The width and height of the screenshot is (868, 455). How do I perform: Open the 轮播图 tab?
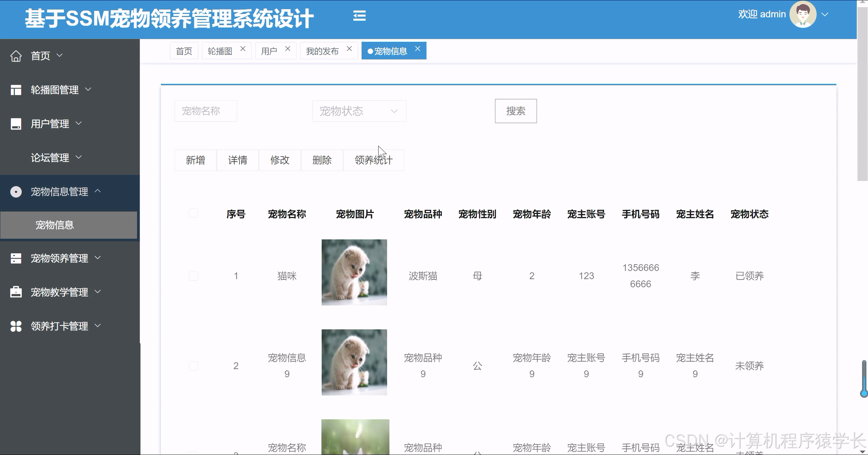(x=220, y=50)
